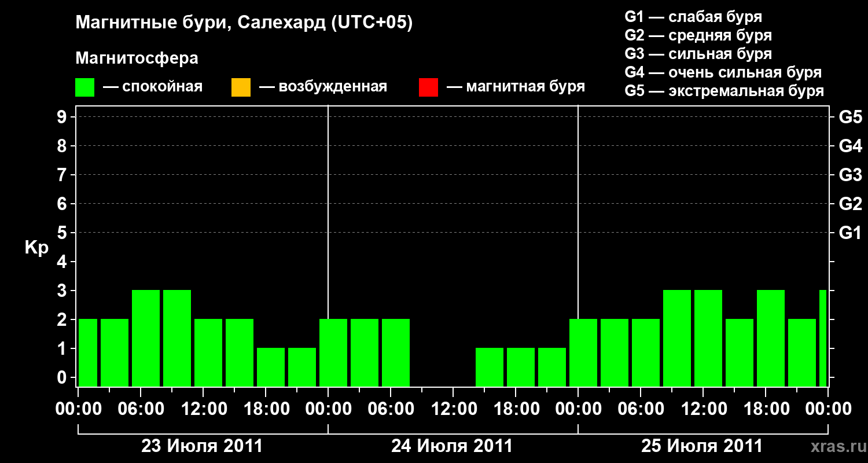Click the Kp 1 bar at 21:00 on 24 July
This screenshot has width=868, height=463.
pos(552,367)
